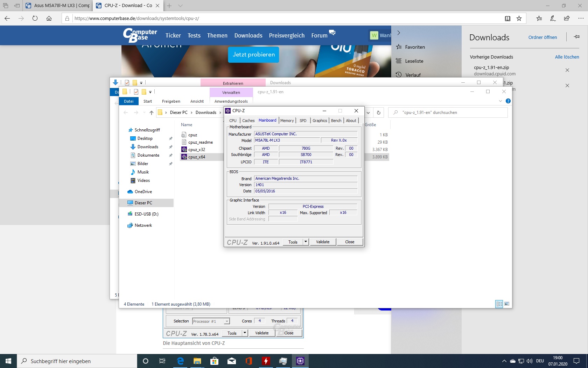Refresh the Edge page
The image size is (588, 368).
click(35, 18)
